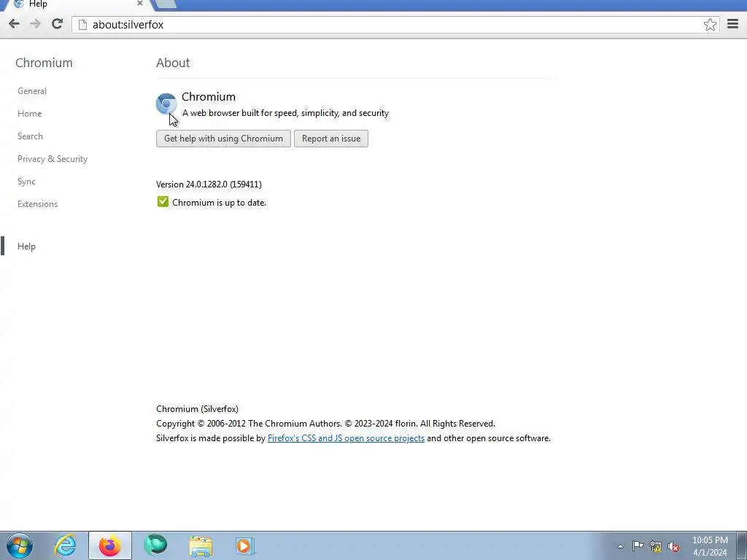Open Home settings in the sidebar
The image size is (747, 560).
tap(29, 113)
